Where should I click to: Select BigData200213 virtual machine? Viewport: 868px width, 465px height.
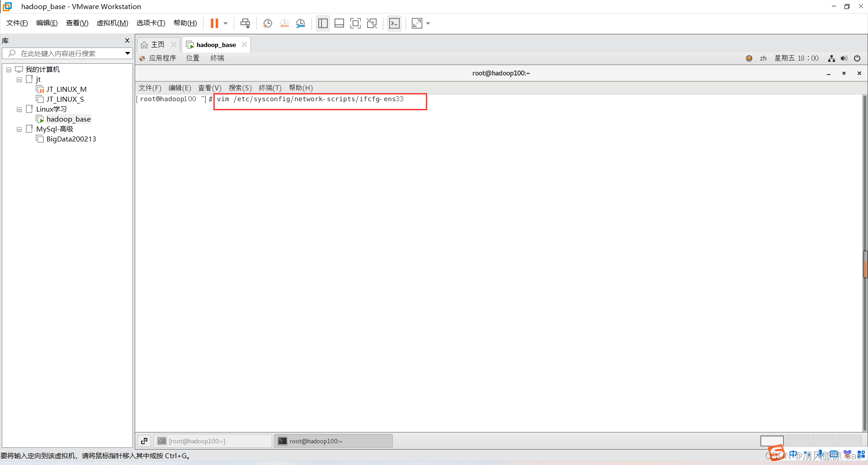66,139
